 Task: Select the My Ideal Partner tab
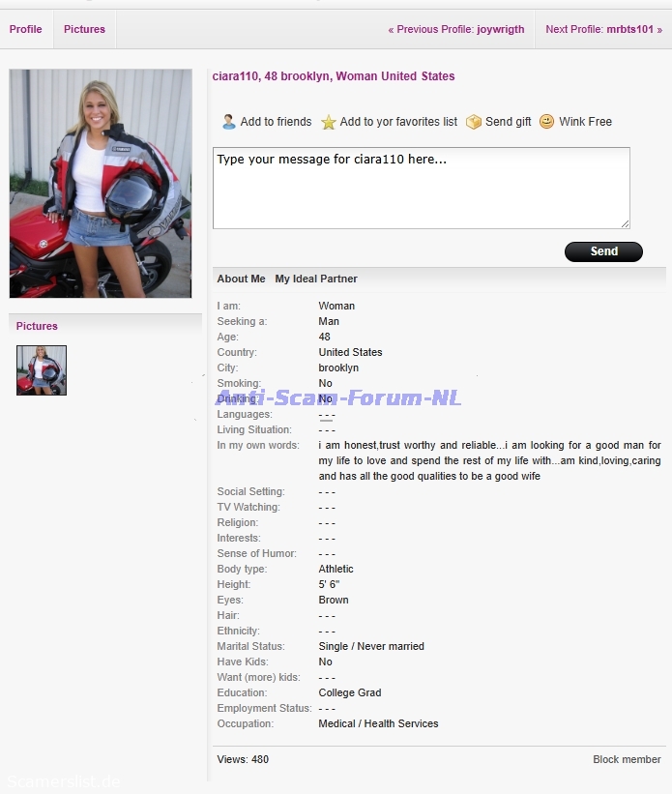[316, 279]
